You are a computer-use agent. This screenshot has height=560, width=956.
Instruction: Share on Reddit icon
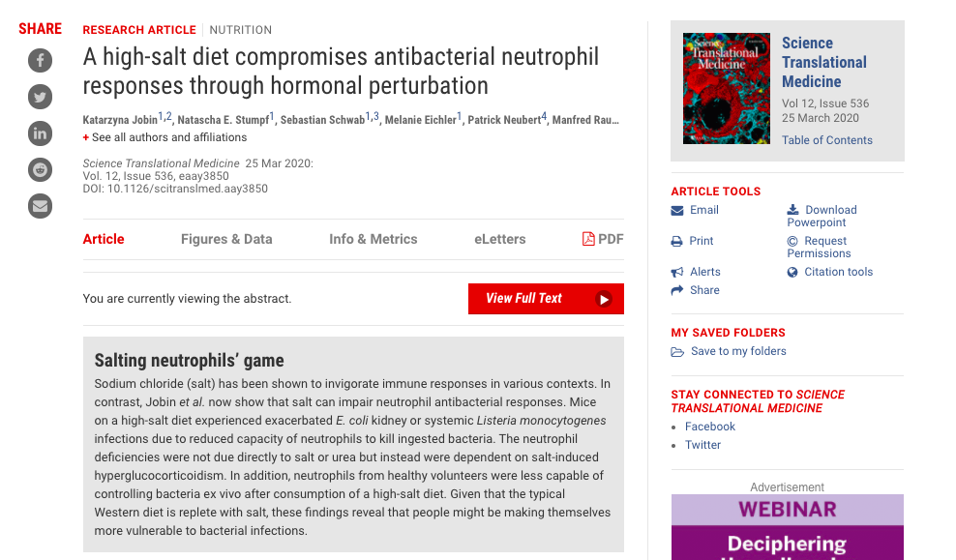(40, 169)
